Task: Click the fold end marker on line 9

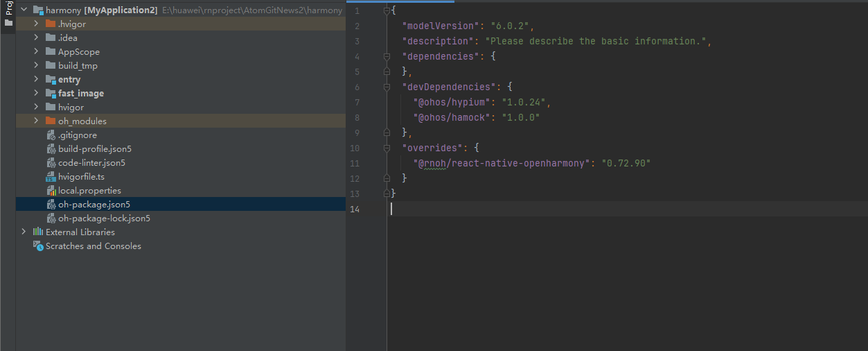Action: [387, 133]
